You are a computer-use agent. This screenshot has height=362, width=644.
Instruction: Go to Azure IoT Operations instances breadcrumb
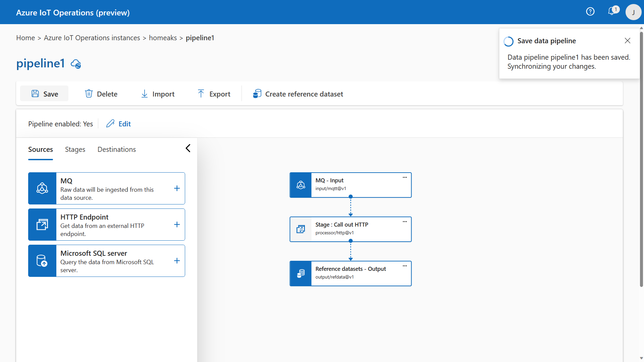coord(92,38)
